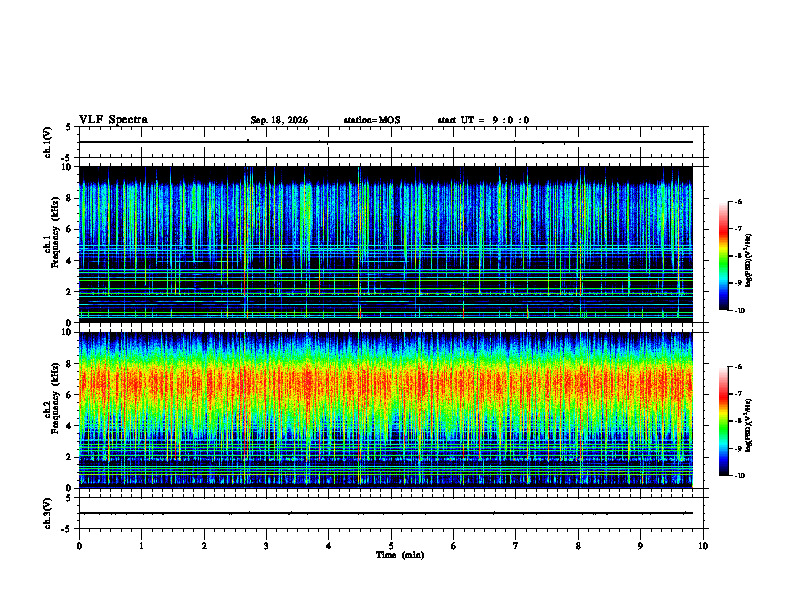The width and height of the screenshot is (792, 612).
Task: Click the Time (min) axis label
Action: (x=400, y=555)
